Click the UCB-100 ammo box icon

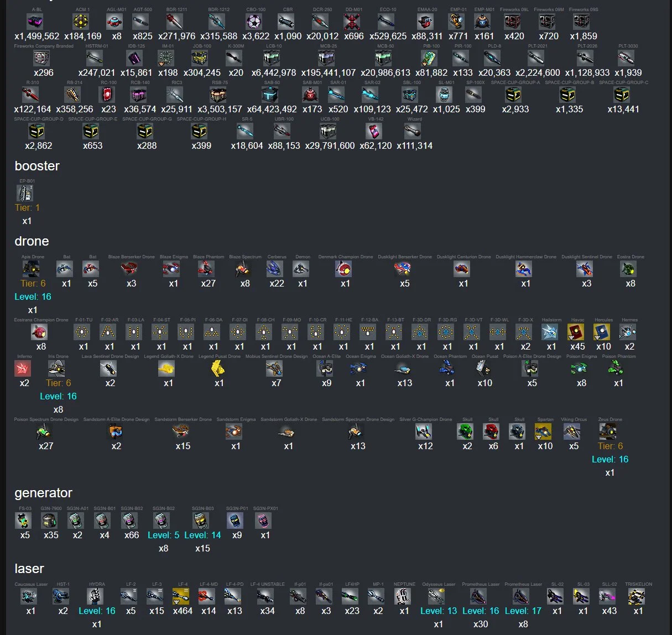click(329, 131)
